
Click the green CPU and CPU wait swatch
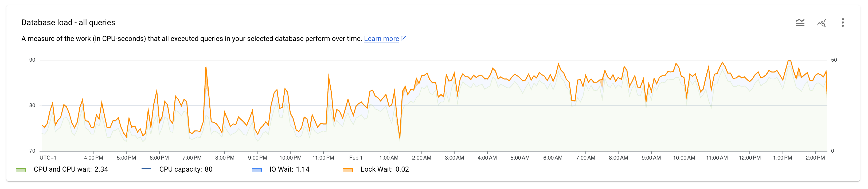point(21,169)
